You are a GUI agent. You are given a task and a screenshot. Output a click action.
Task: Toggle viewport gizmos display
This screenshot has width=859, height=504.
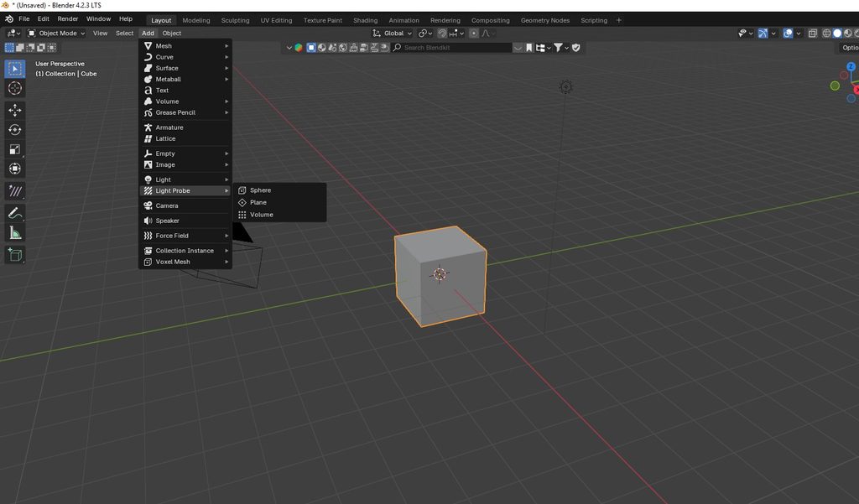(763, 34)
